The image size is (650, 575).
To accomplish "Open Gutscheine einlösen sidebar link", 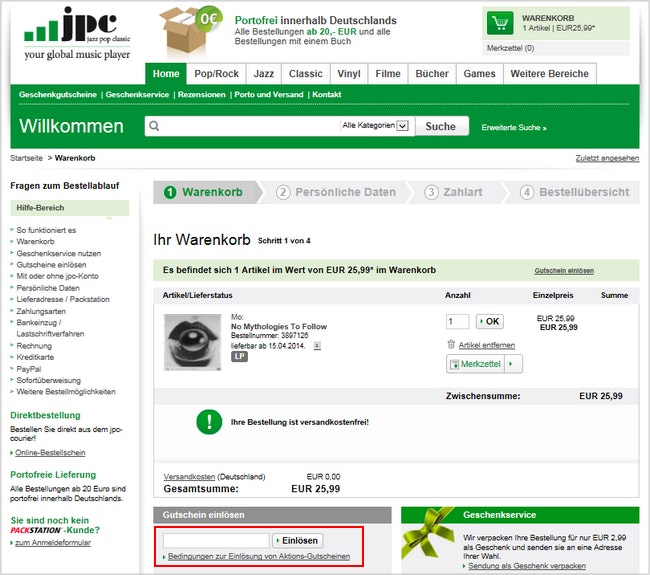I will 51,264.
